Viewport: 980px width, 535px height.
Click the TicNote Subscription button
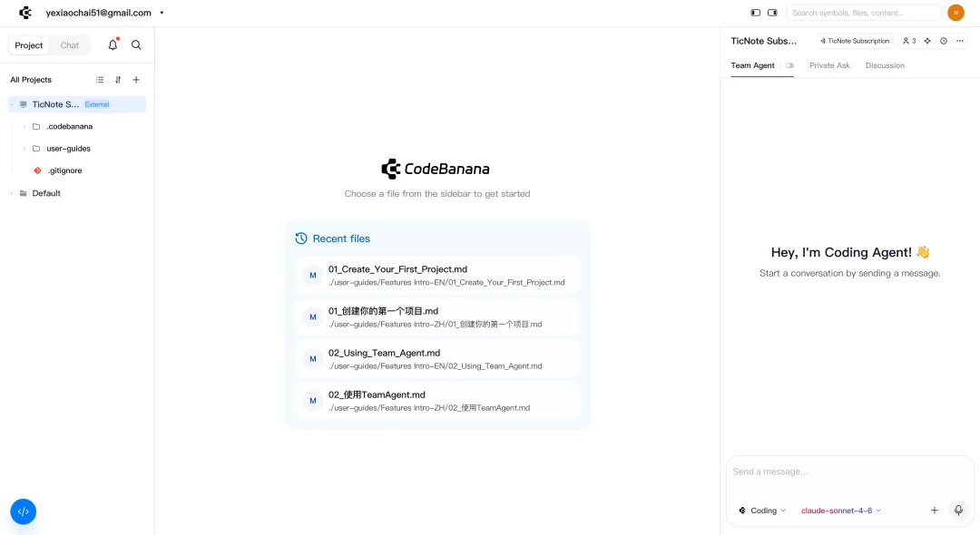(855, 41)
